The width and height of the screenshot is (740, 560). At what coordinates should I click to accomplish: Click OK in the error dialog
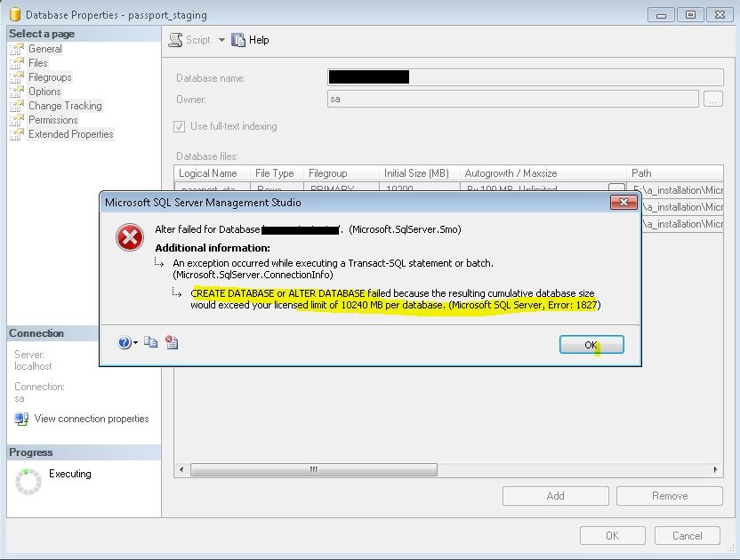[591, 344]
